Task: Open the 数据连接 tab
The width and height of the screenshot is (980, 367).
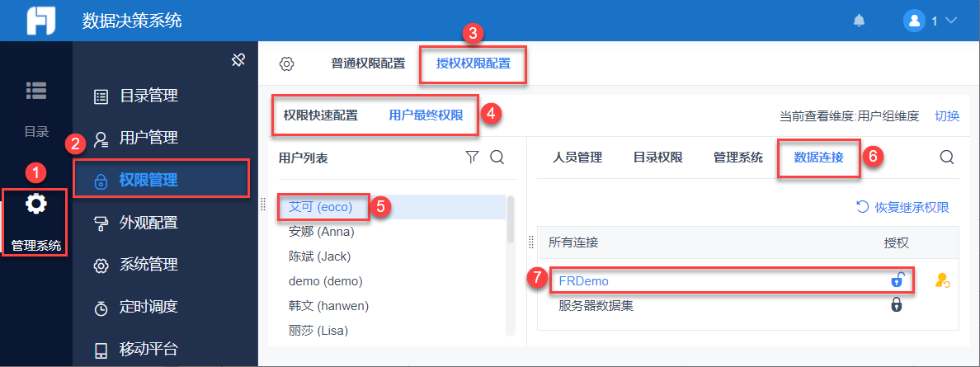Action: [818, 157]
